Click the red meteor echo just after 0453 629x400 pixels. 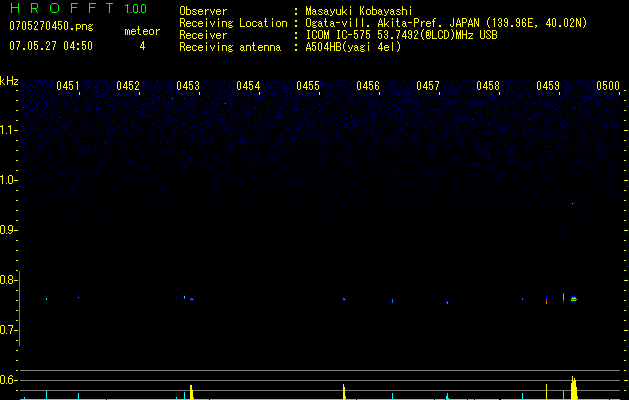(191, 299)
